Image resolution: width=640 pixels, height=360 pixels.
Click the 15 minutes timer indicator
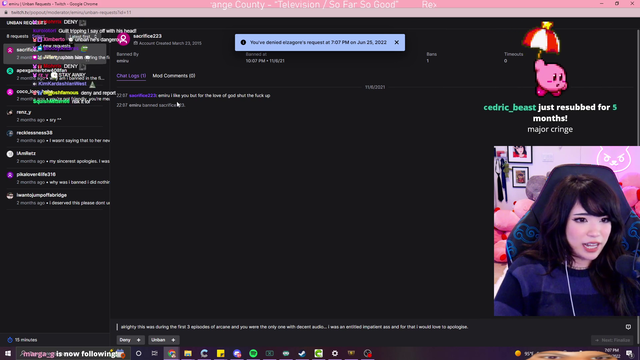[x=22, y=340]
